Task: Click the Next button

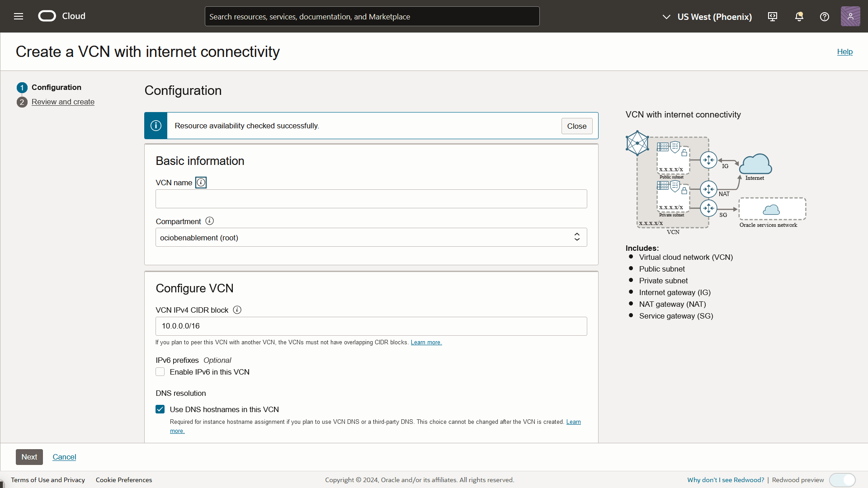Action: pos(29,457)
